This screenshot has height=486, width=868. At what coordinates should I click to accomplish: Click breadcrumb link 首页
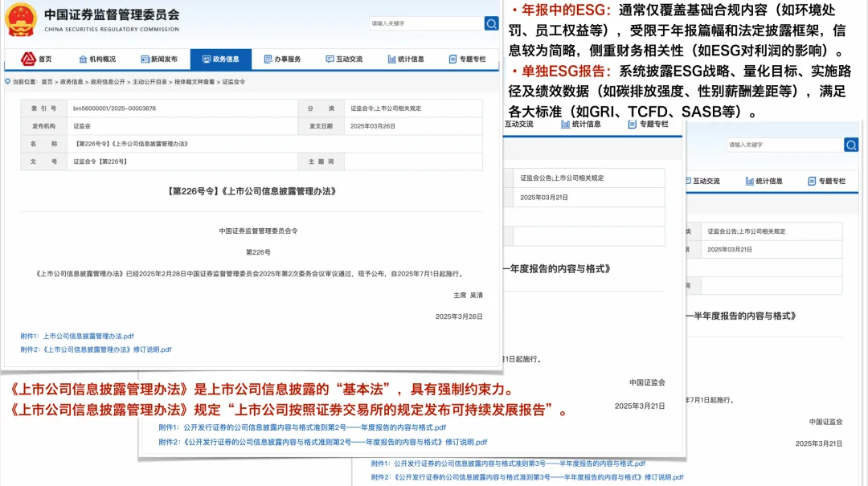(47, 82)
